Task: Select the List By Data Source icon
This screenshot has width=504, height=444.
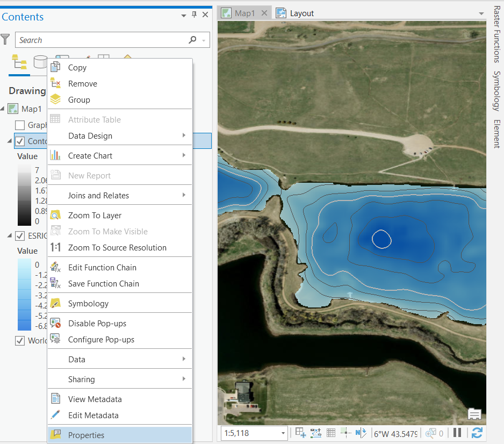Action: pos(41,62)
